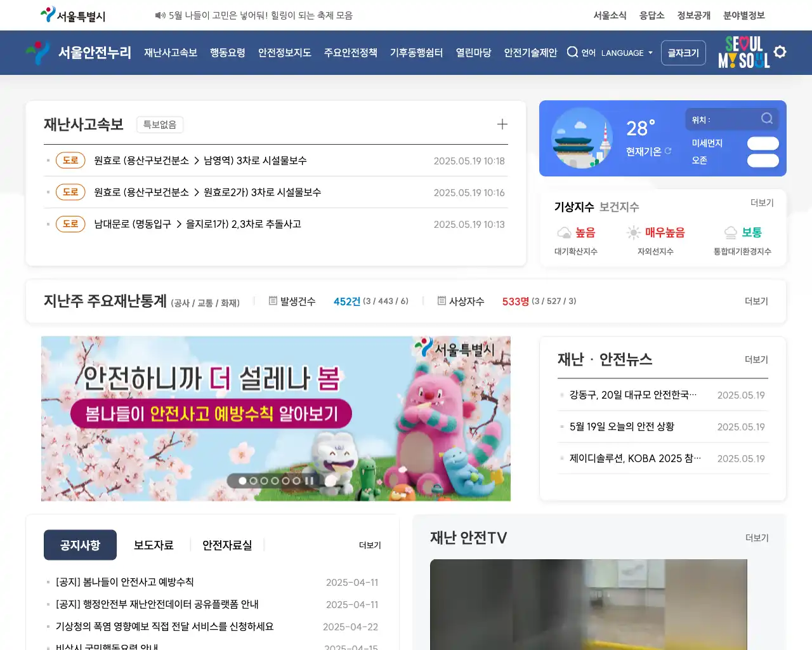Viewport: 812px width, 650px height.
Task: Pause the banner slideshow
Action: (x=309, y=481)
